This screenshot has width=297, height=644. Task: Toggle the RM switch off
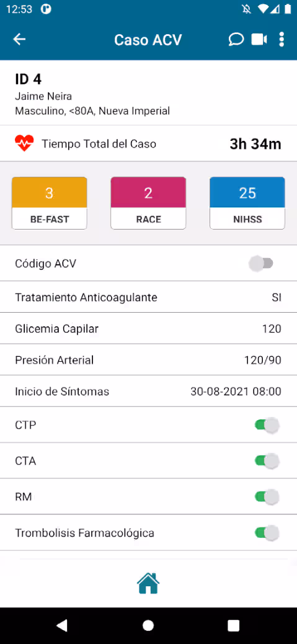[267, 497]
